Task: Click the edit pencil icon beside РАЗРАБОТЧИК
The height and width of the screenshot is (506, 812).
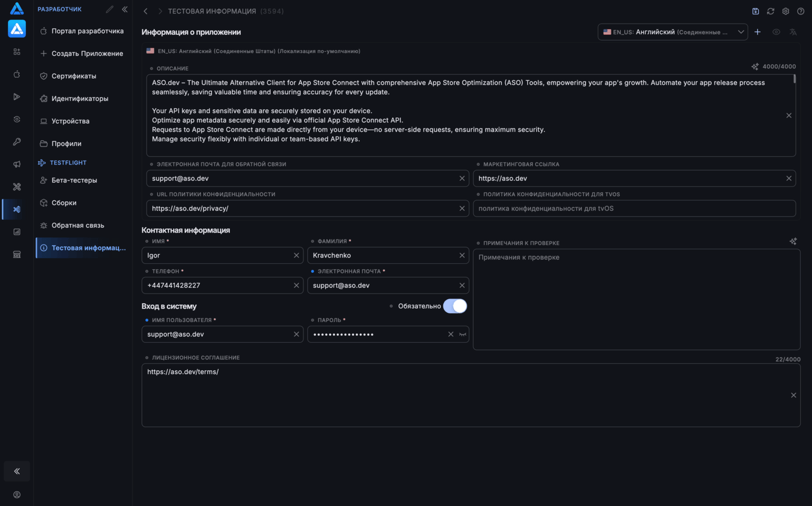Action: click(109, 9)
